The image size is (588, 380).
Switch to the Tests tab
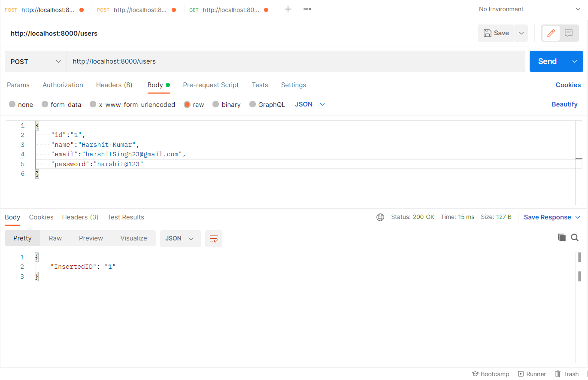260,85
